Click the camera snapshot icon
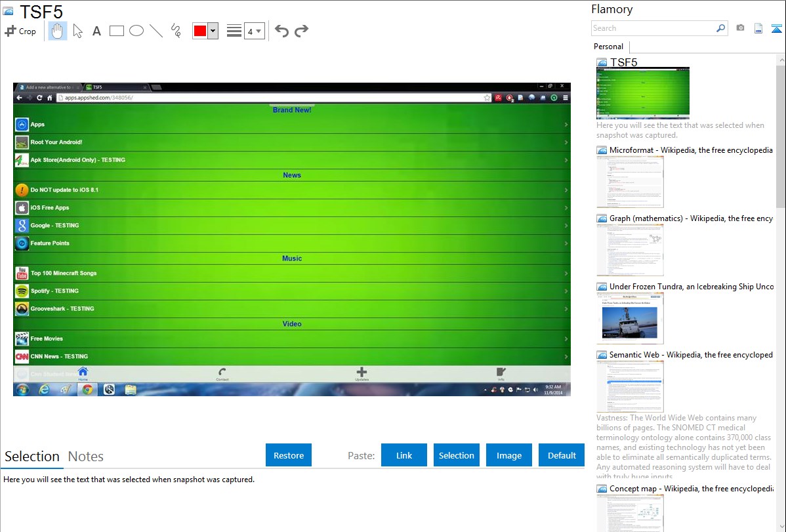 (740, 28)
